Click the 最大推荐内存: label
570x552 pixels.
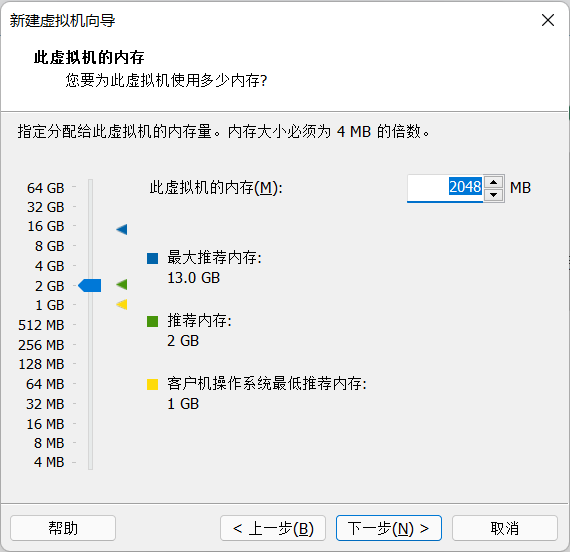(x=214, y=258)
